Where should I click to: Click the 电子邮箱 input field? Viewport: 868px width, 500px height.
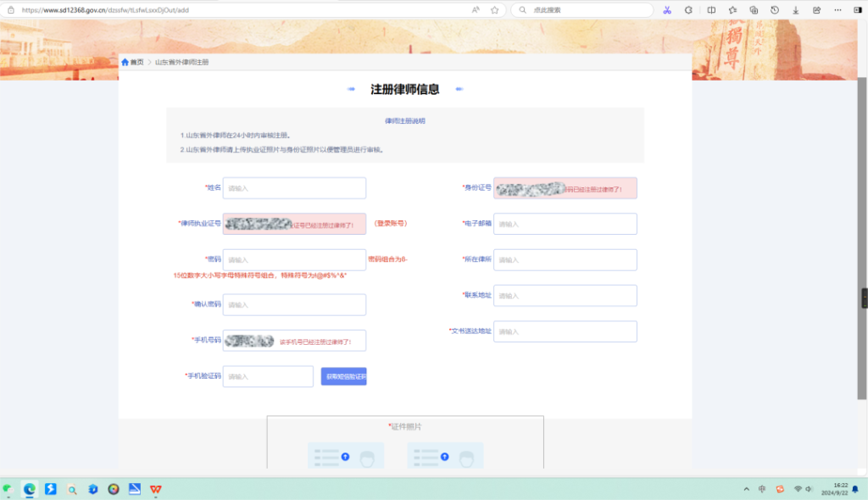[x=565, y=223]
